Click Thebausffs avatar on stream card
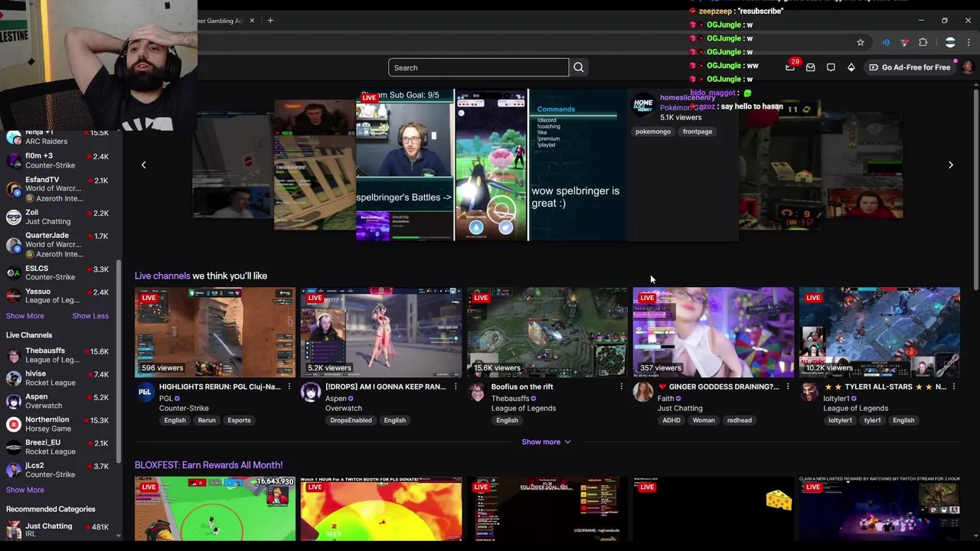This screenshot has height=551, width=980. tap(477, 393)
